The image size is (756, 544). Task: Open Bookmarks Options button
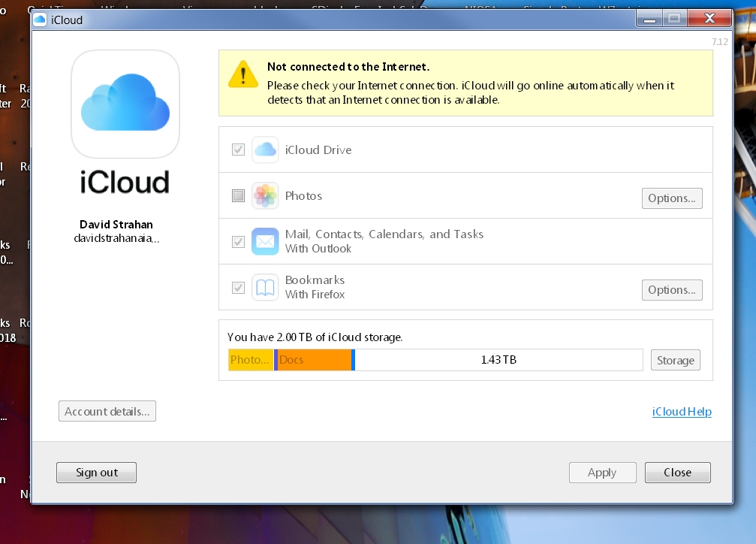point(672,289)
